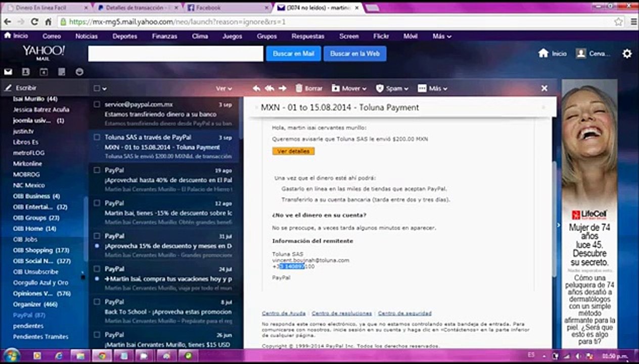
Task: Click the Reply arrow icon
Action: point(256,88)
